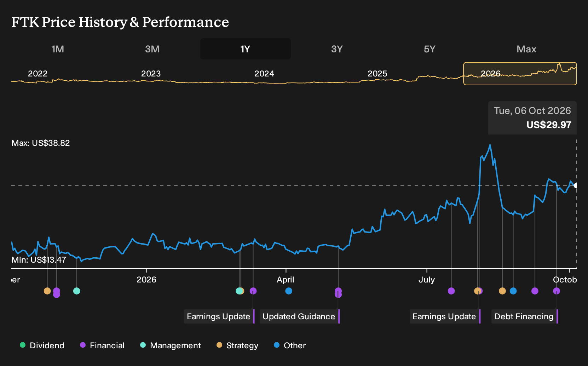
Task: Click the US$29.97 price value
Action: click(549, 125)
